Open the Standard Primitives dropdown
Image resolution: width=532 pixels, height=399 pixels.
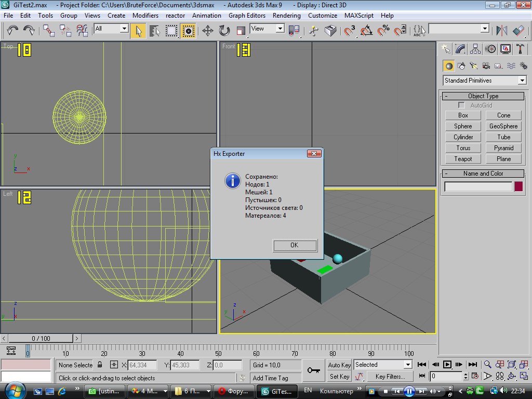coord(522,81)
